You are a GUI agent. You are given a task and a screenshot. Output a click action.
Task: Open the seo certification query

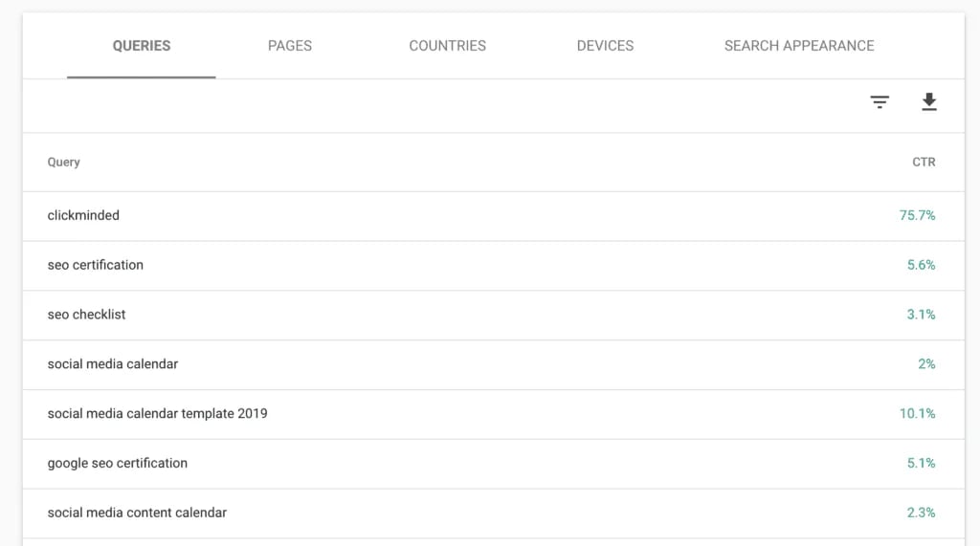(x=96, y=265)
